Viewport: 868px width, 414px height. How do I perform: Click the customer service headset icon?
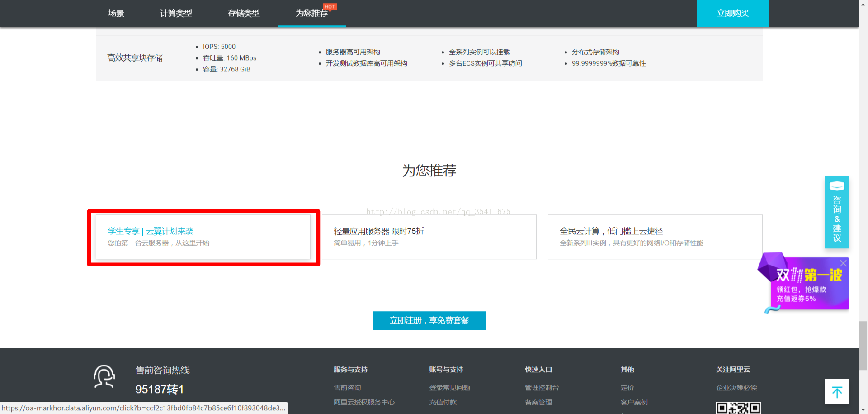tap(104, 376)
